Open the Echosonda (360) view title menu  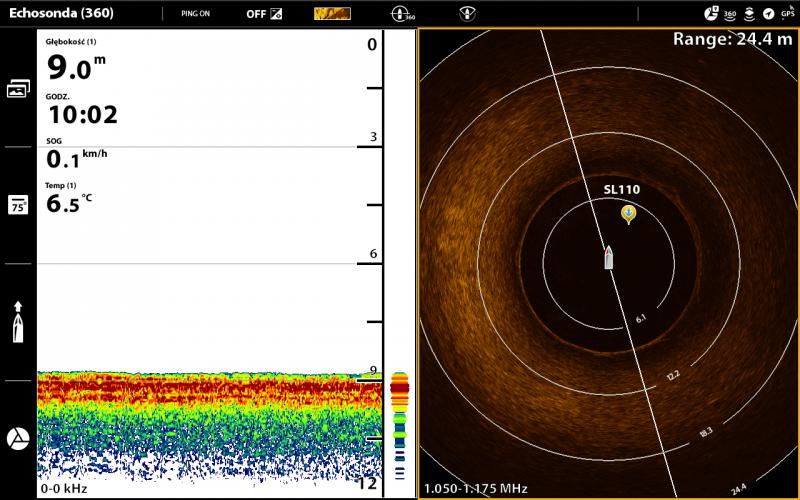[60, 14]
